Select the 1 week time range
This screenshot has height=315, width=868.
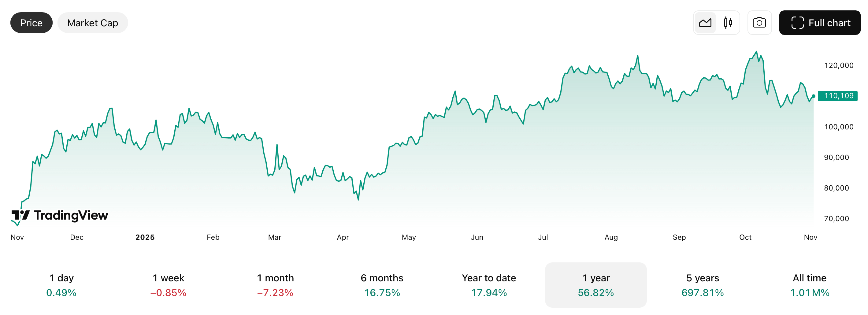pos(168,285)
